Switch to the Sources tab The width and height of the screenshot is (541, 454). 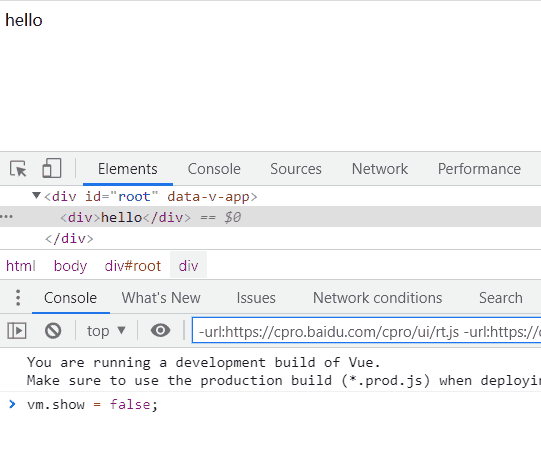coord(296,169)
